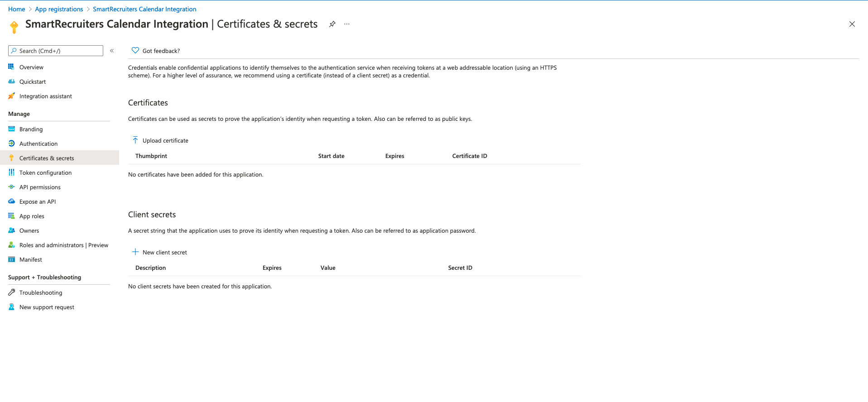The height and width of the screenshot is (402, 868).
Task: Click 'No certificates have been added' message
Action: [x=196, y=174]
